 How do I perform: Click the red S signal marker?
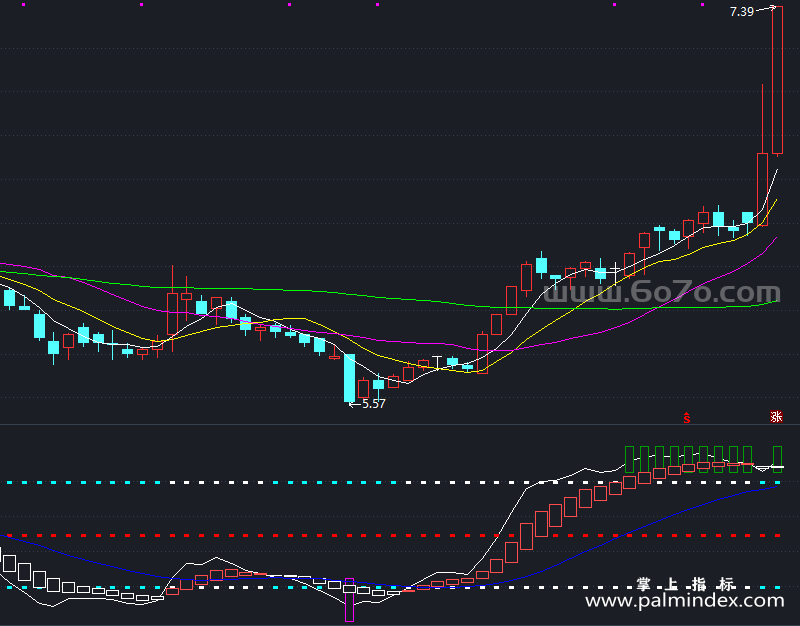tap(687, 418)
